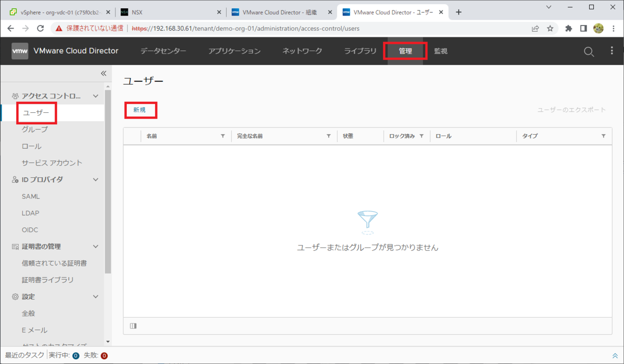
Task: Open the 監視 menu
Action: 440,51
